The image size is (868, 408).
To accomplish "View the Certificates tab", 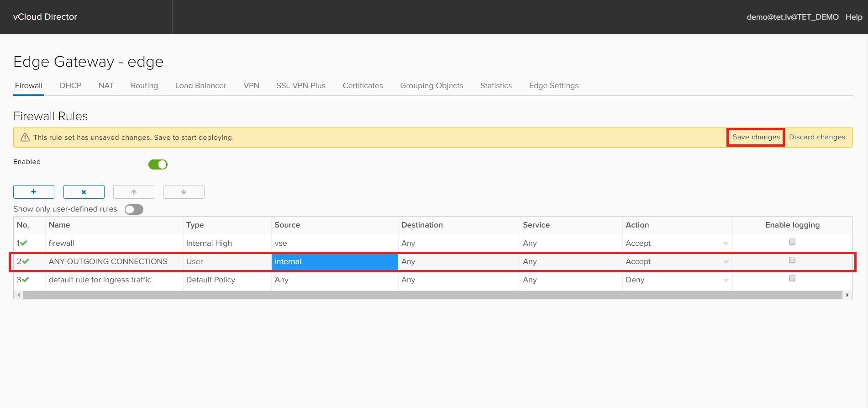I will click(x=363, y=85).
